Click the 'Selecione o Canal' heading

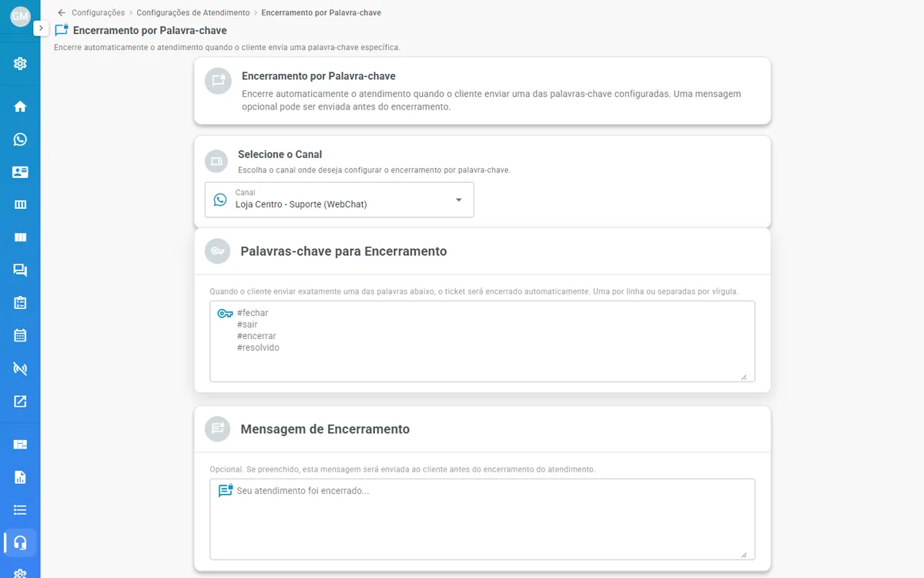tap(280, 154)
